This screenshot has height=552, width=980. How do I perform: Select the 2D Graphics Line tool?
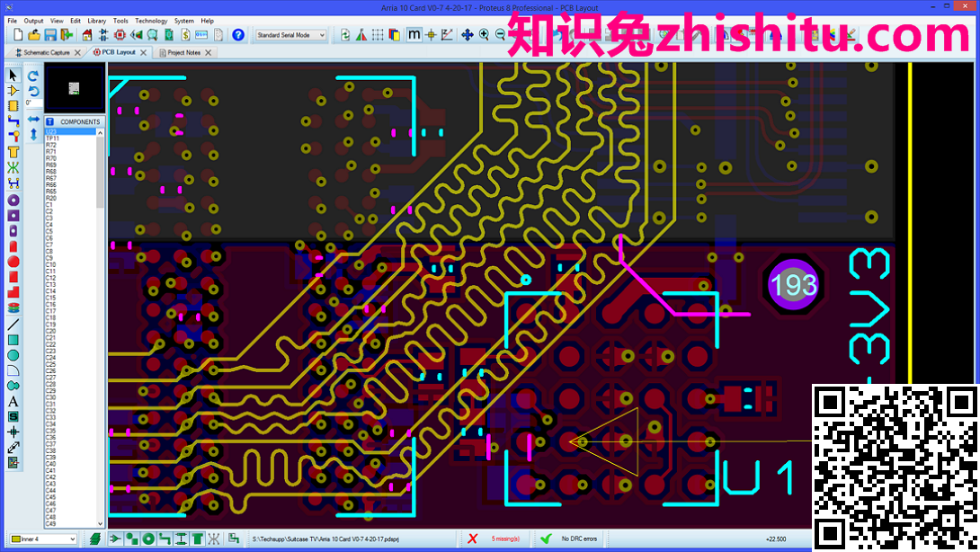(x=13, y=325)
